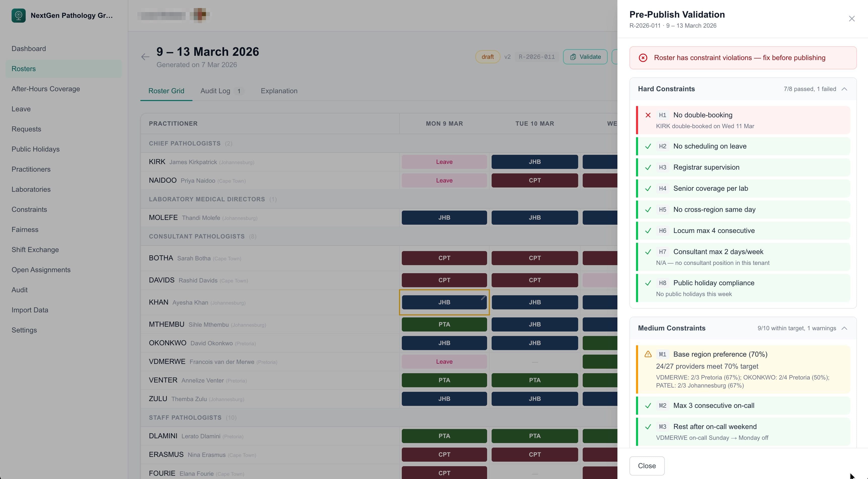Click the green check beside M3 Rest after on-call weekend
The image size is (868, 479).
click(648, 426)
